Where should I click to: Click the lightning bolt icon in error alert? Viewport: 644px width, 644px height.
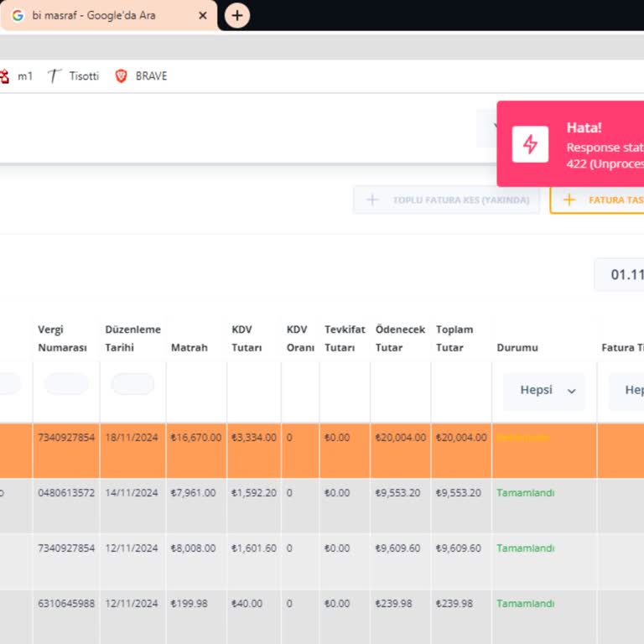click(x=530, y=144)
